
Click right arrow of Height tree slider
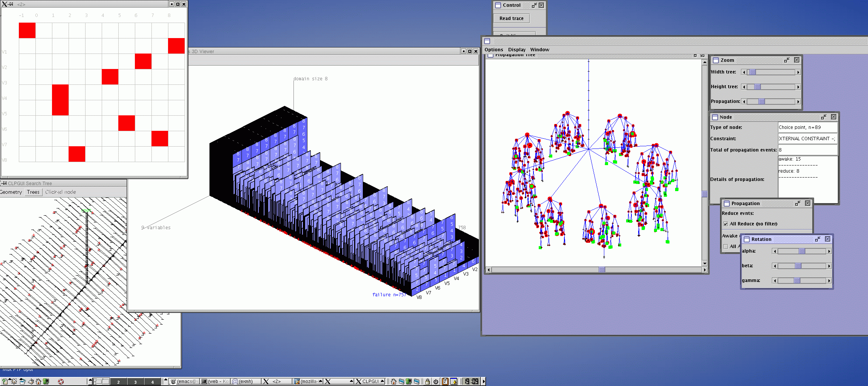798,87
